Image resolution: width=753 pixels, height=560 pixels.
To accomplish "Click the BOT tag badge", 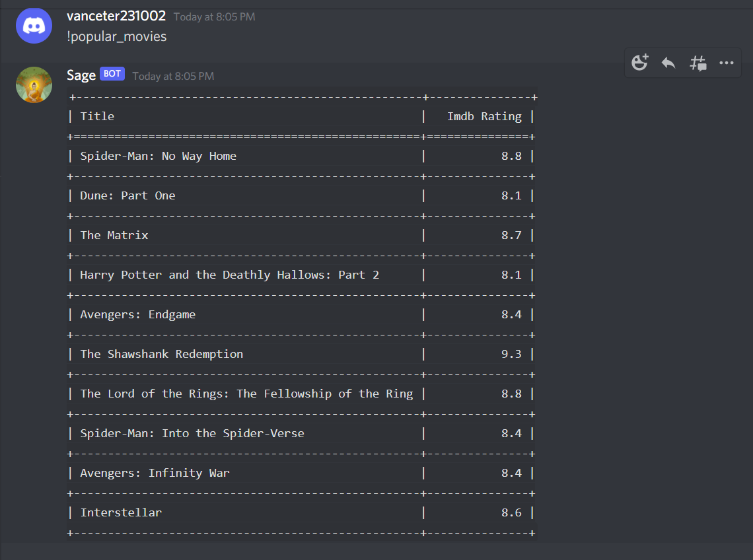I will point(112,74).
